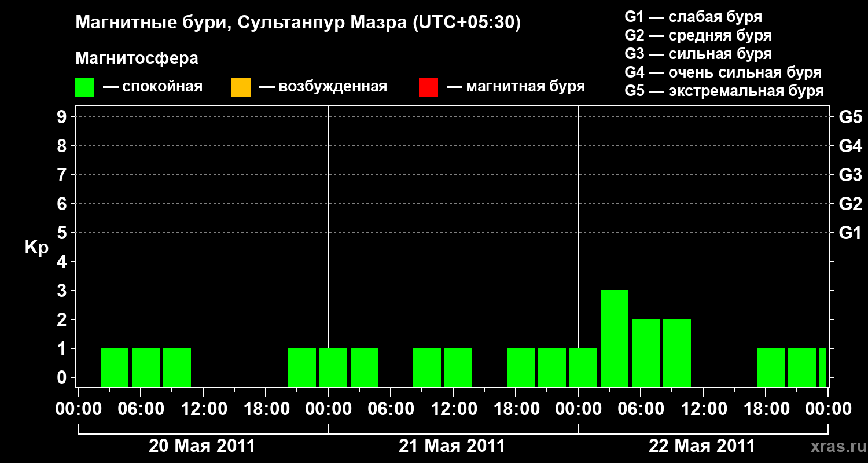868x463 pixels.
Task: Click 'G2 — средняя буря' legend line
Action: pyautogui.click(x=698, y=35)
